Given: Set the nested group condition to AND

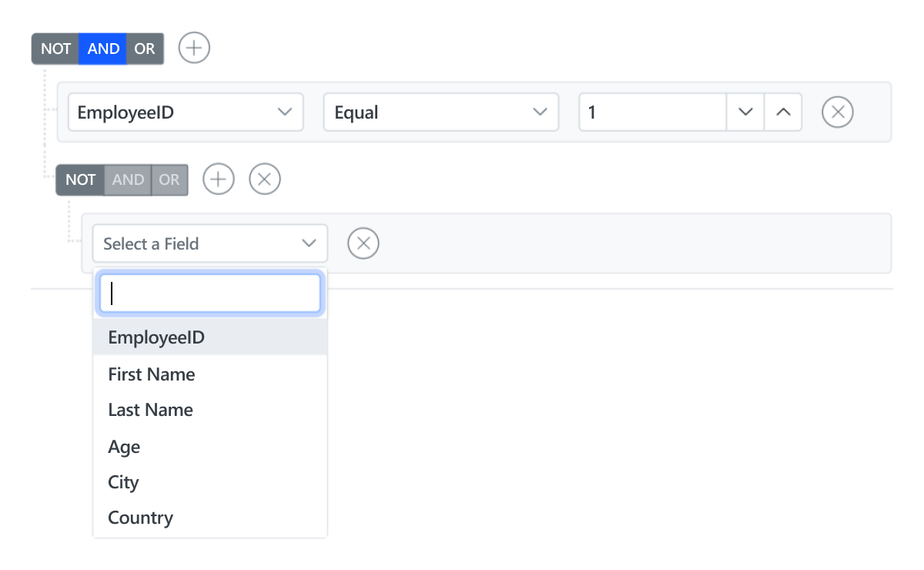Looking at the screenshot, I should 128,179.
